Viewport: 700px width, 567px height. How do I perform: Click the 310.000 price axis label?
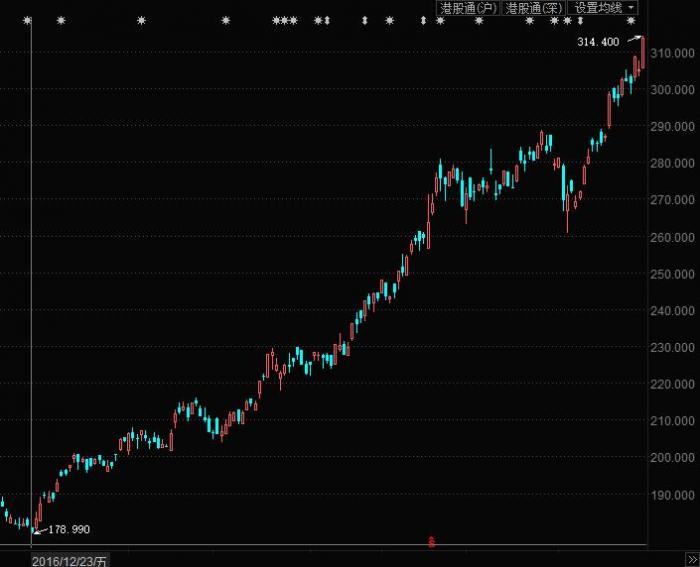tap(672, 53)
